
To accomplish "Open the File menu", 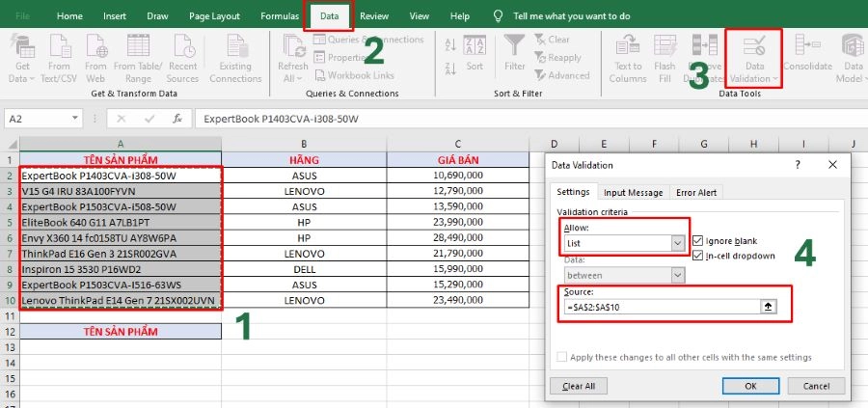I will (23, 16).
